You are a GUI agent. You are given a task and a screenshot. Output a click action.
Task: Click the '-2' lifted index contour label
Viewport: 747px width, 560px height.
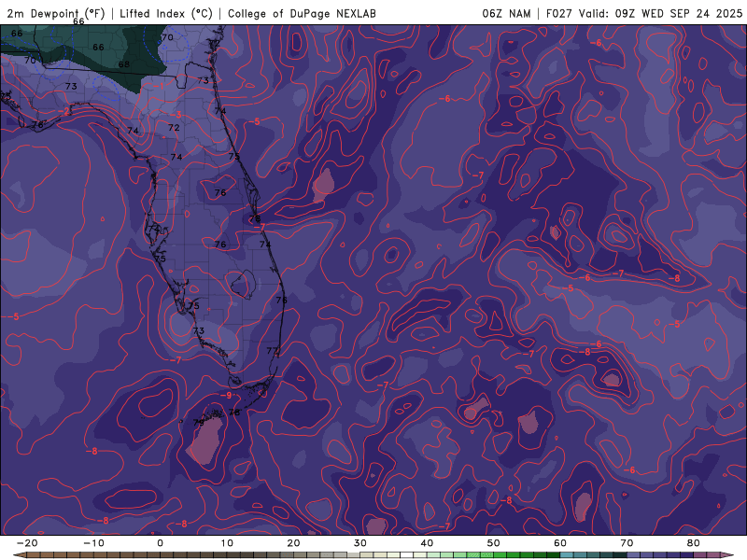click(63, 111)
